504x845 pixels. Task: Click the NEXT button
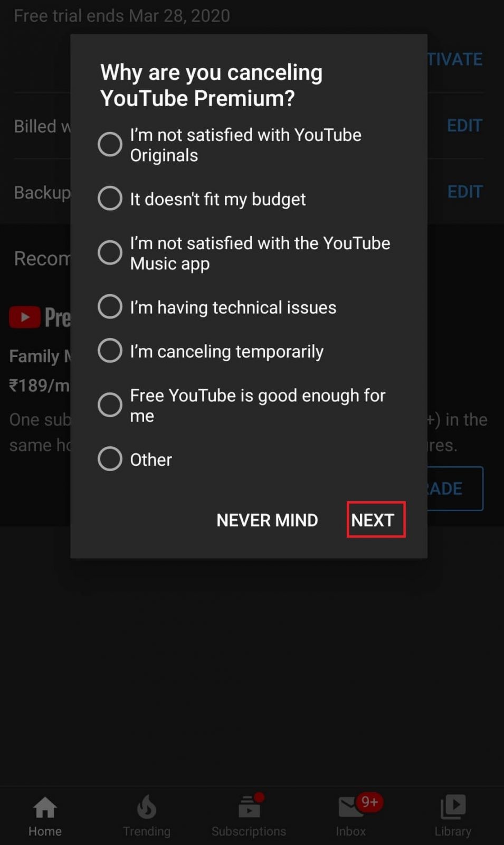[376, 520]
